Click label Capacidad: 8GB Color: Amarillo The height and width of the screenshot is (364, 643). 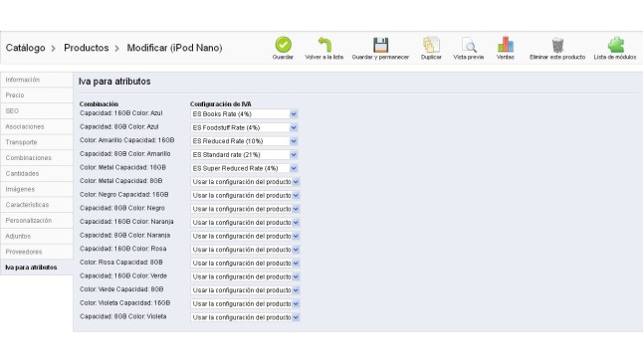coord(125,154)
